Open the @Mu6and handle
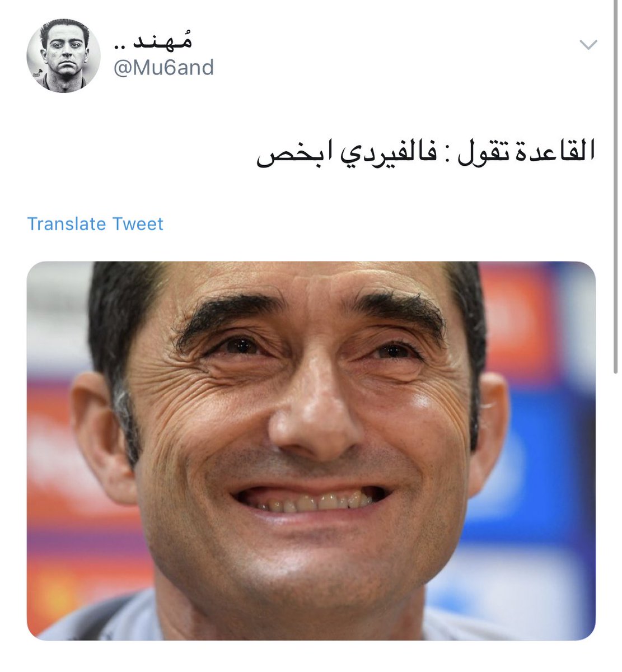The height and width of the screenshot is (672, 622). [163, 68]
